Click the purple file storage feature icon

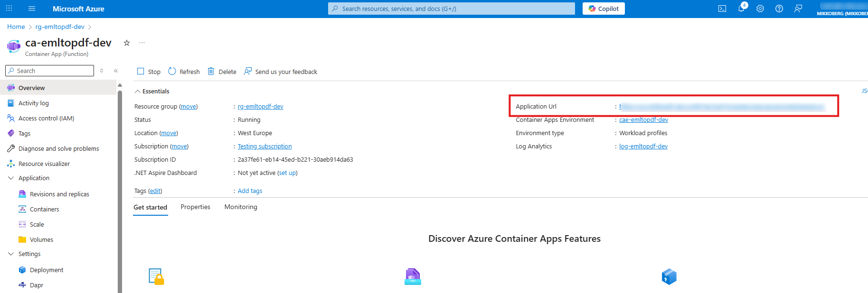click(413, 276)
